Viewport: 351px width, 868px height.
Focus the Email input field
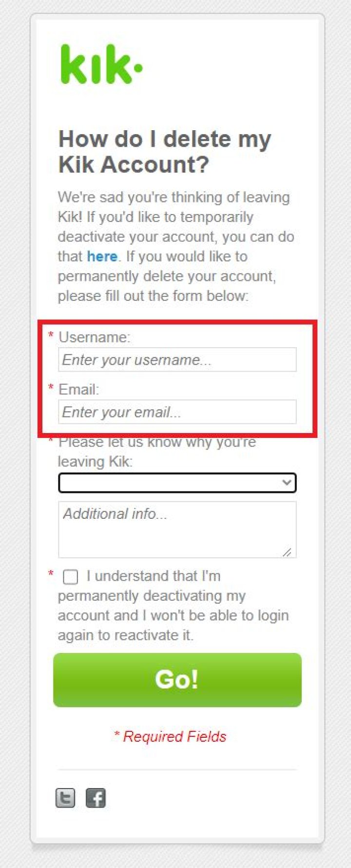[177, 412]
